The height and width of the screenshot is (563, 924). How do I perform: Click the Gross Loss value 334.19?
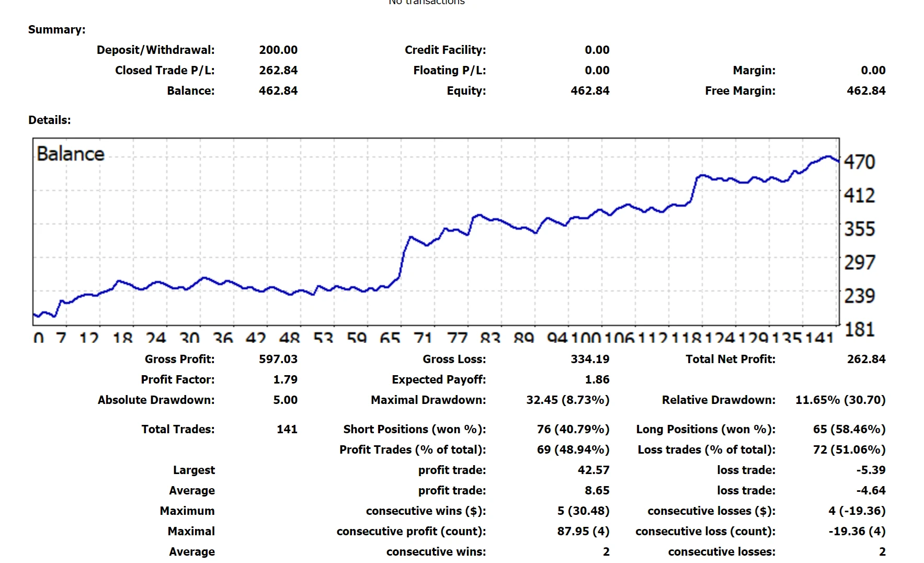(x=590, y=359)
